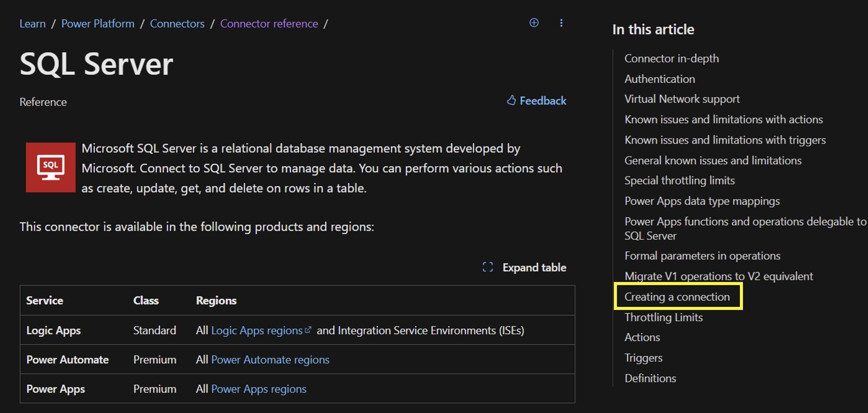Go to Migrate V1 operations to V2 equivalent

pos(719,277)
